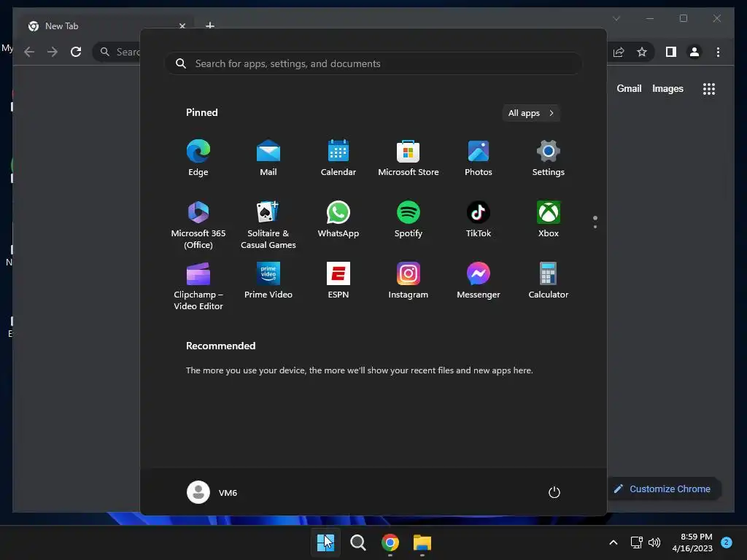Switch to Chrome on the taskbar
Screen dimensions: 747x560
tap(390, 542)
